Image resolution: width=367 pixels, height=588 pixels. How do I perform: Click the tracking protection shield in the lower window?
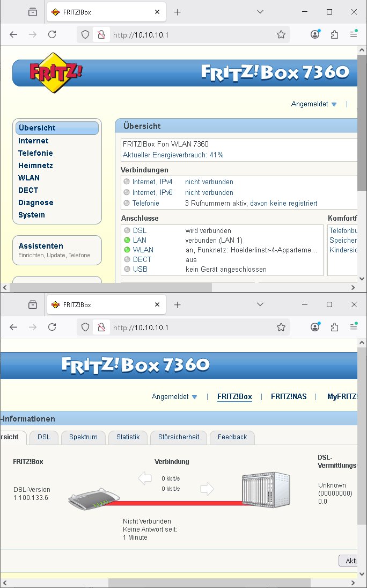(x=85, y=327)
